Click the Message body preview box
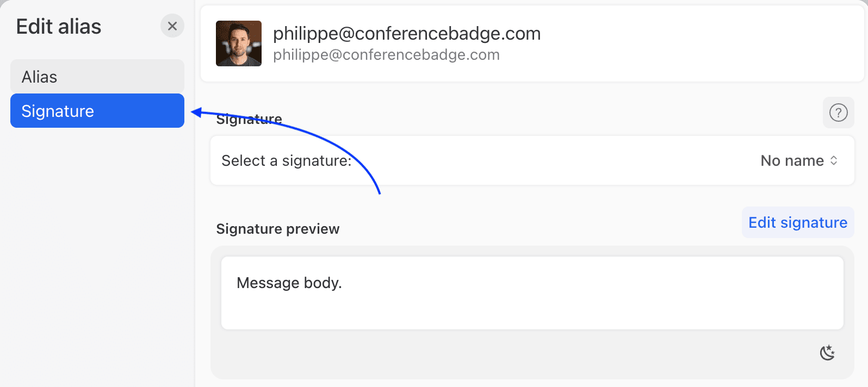The height and width of the screenshot is (387, 868). [532, 293]
